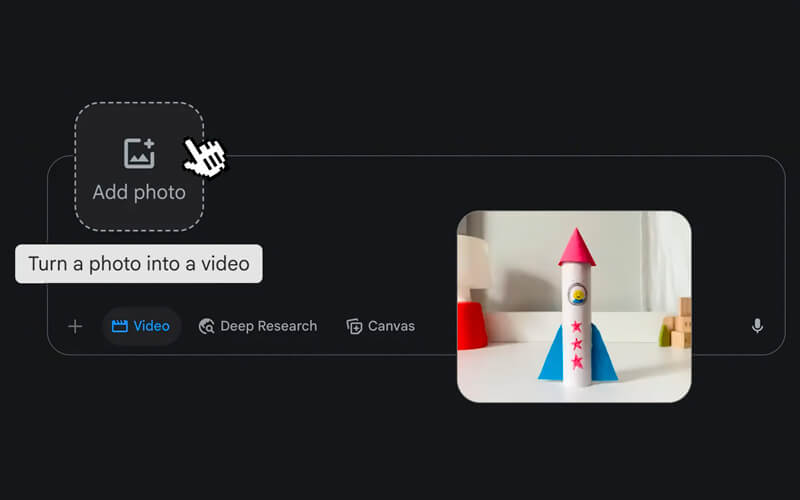Click the "Turn a photo into a video" tooltip
The height and width of the screenshot is (500, 800).
(139, 264)
